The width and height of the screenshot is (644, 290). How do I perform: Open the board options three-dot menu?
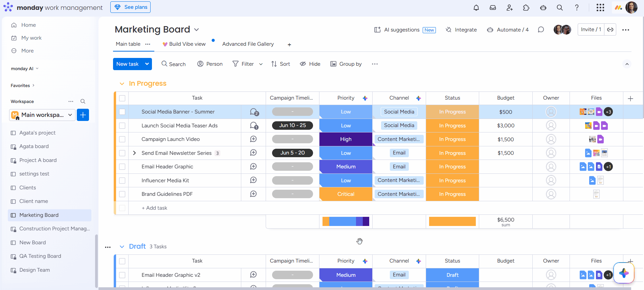point(626,30)
